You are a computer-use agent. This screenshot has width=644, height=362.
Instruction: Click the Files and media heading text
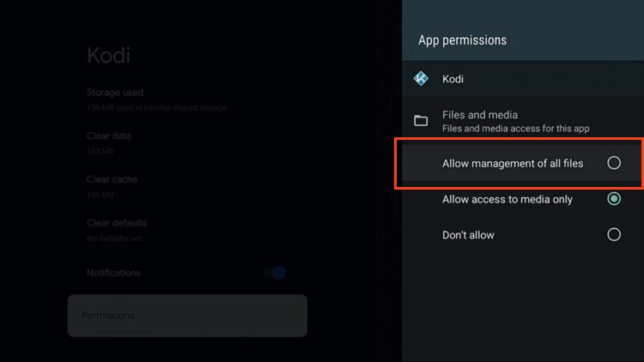(480, 115)
